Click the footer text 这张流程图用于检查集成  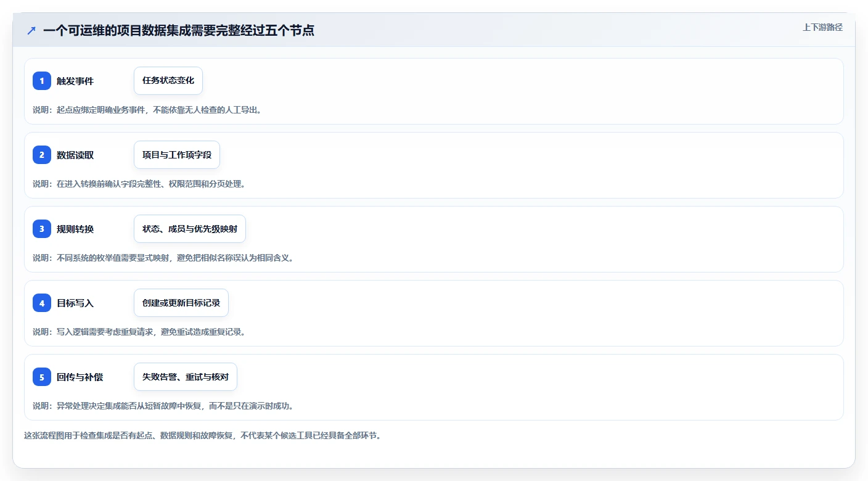point(203,435)
